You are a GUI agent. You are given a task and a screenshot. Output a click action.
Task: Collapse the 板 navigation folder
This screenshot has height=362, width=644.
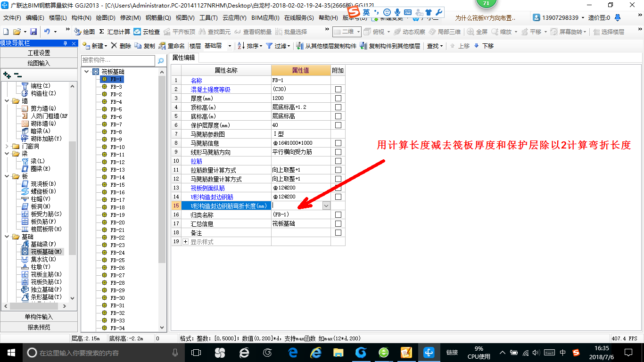click(7, 176)
